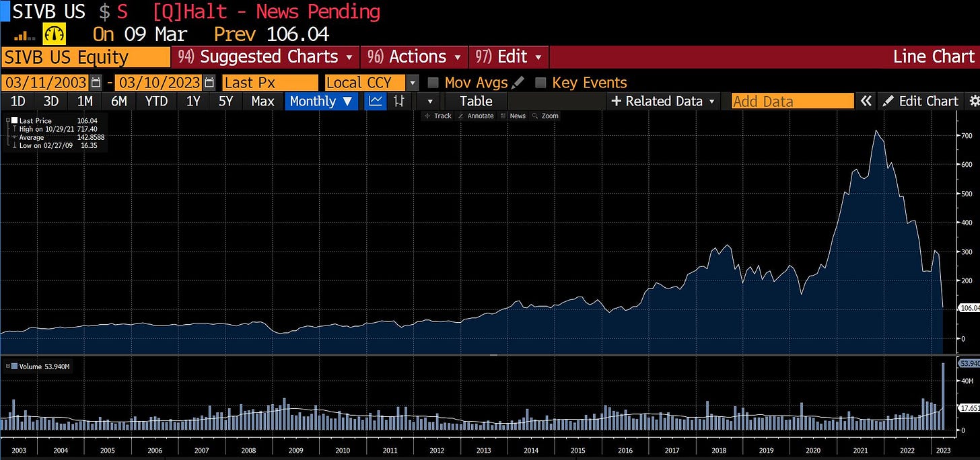This screenshot has height=460, width=980.
Task: Select the 1M range tab
Action: coord(85,101)
